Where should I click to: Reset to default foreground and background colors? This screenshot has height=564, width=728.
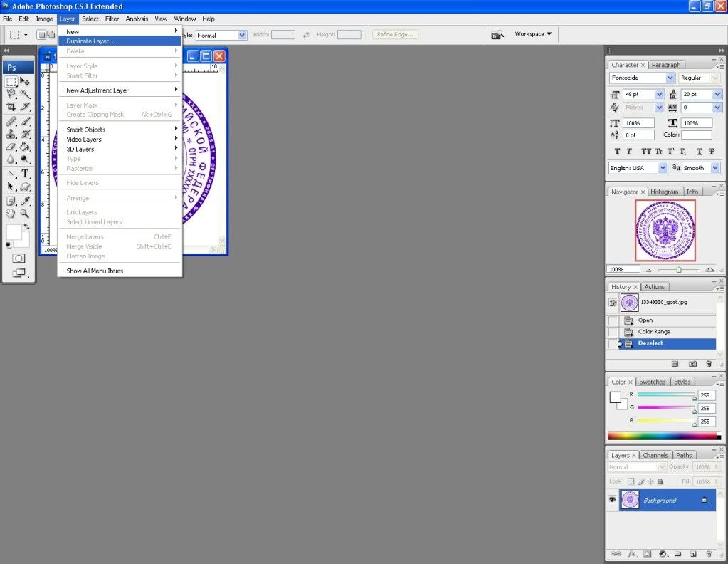click(9, 245)
